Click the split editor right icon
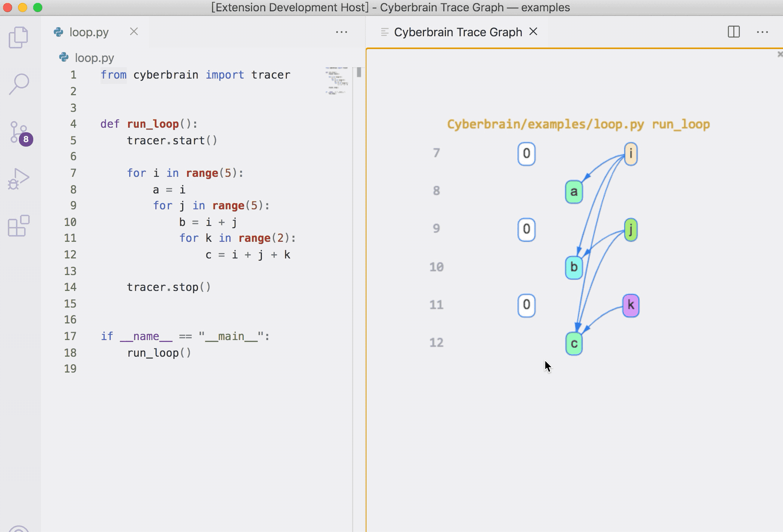This screenshot has width=783, height=532. [x=733, y=32]
